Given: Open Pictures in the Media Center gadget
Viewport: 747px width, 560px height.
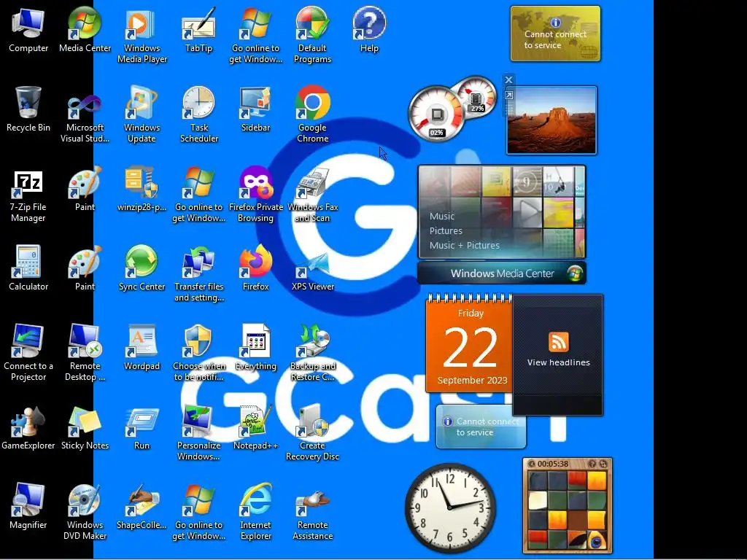Looking at the screenshot, I should point(446,230).
